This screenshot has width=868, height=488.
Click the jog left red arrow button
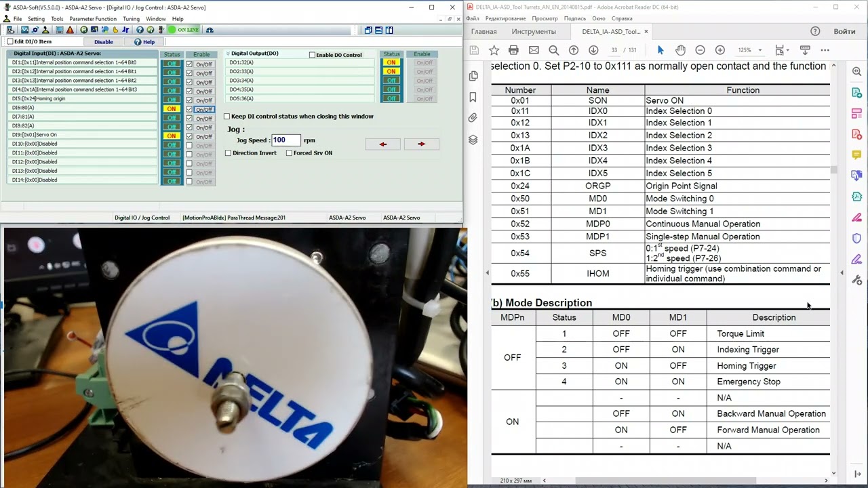click(383, 144)
